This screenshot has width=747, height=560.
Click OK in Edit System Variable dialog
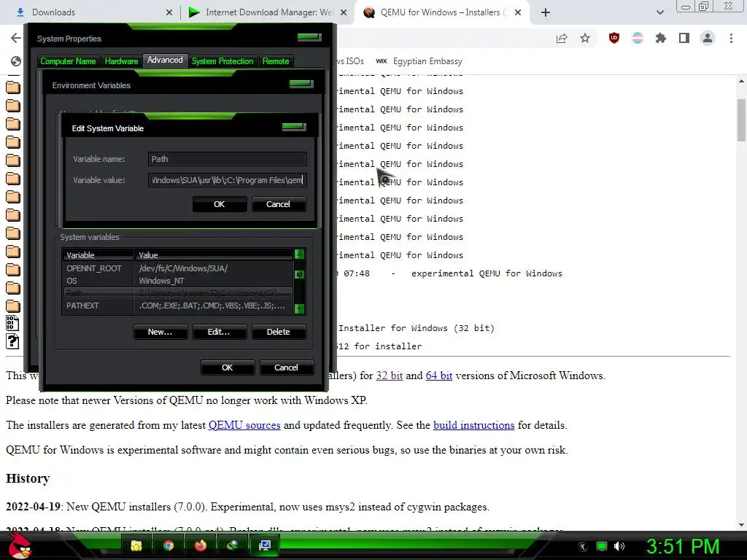[x=219, y=204]
